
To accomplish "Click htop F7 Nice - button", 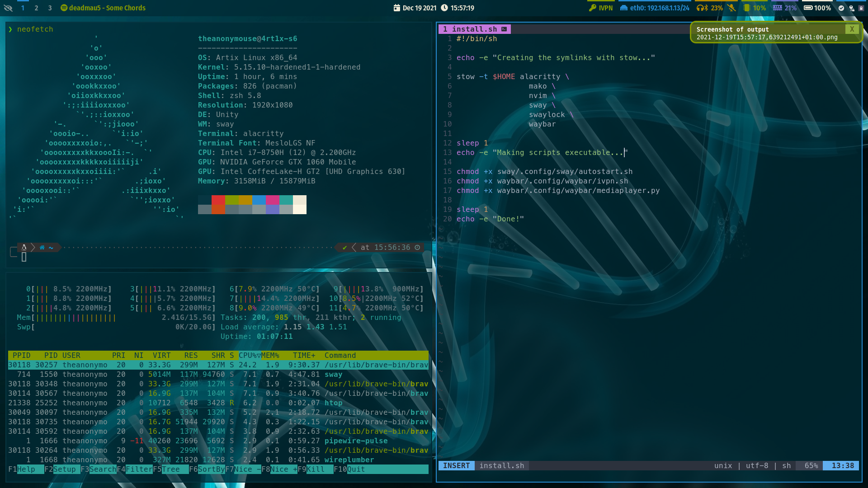I will 243,469.
